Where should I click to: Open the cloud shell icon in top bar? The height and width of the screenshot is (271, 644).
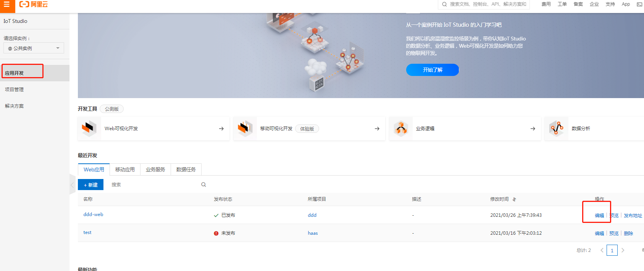[x=639, y=5]
